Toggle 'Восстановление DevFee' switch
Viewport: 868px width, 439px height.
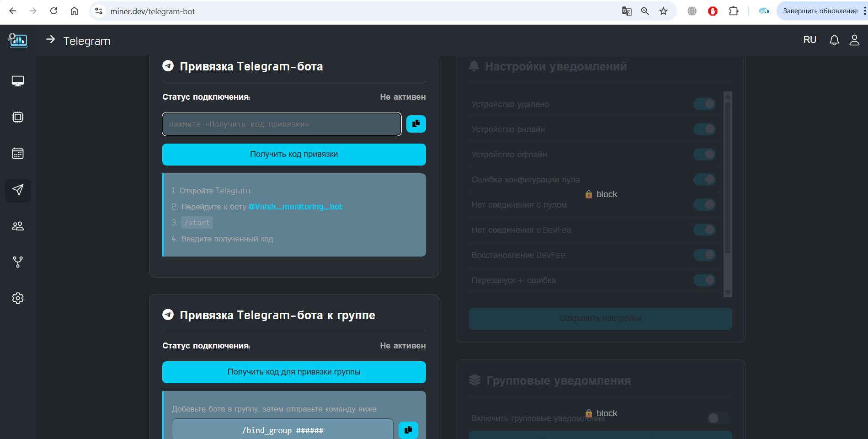(704, 255)
